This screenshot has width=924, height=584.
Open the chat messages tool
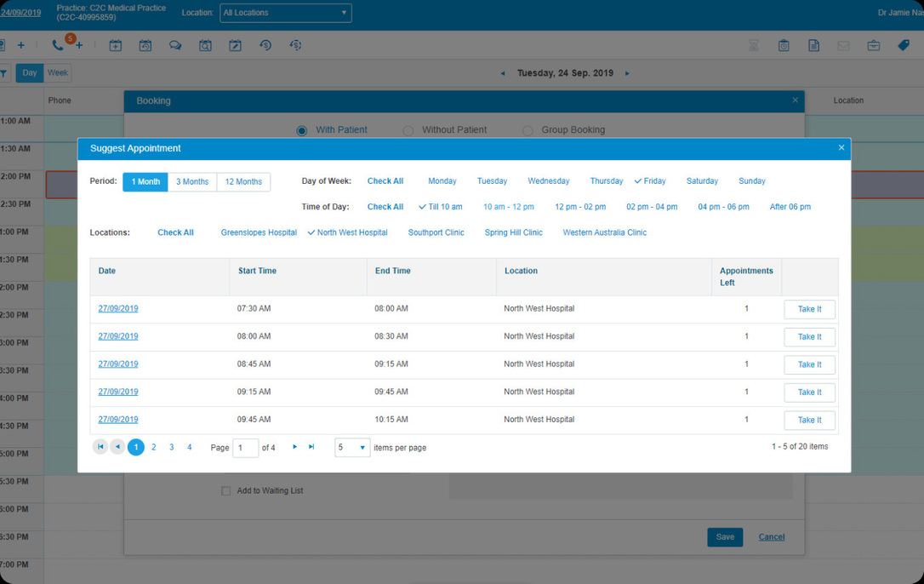click(175, 44)
